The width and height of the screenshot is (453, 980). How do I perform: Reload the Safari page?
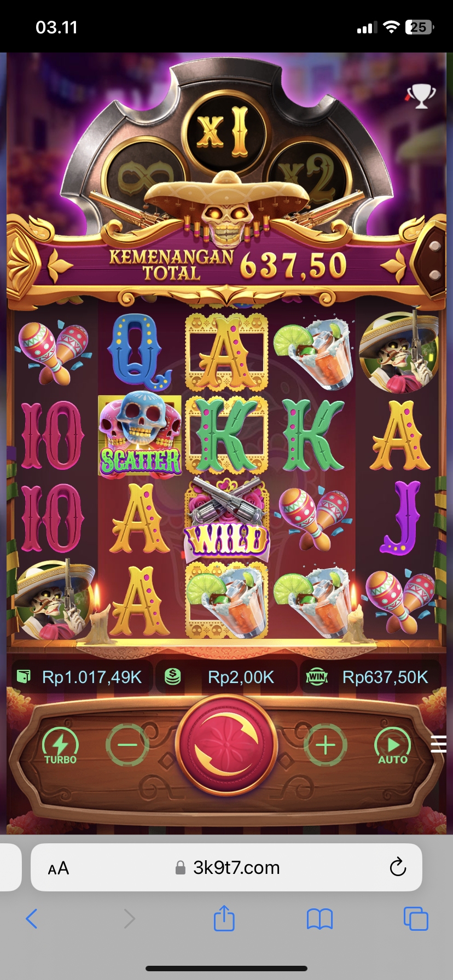tap(398, 867)
